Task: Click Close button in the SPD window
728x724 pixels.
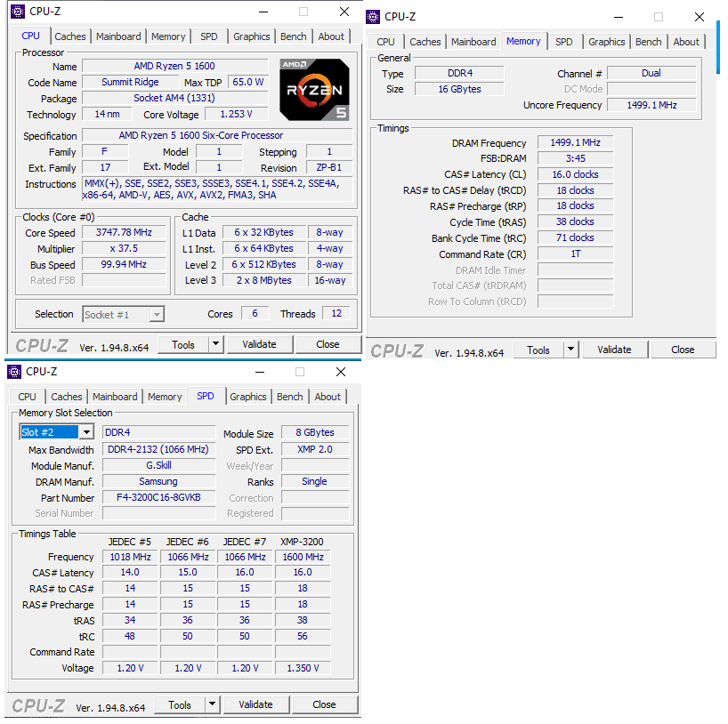Action: [324, 704]
